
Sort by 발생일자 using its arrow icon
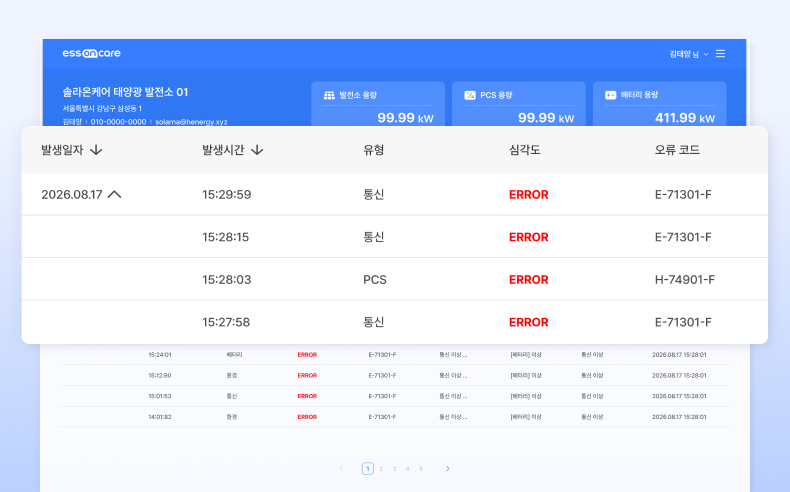(96, 150)
